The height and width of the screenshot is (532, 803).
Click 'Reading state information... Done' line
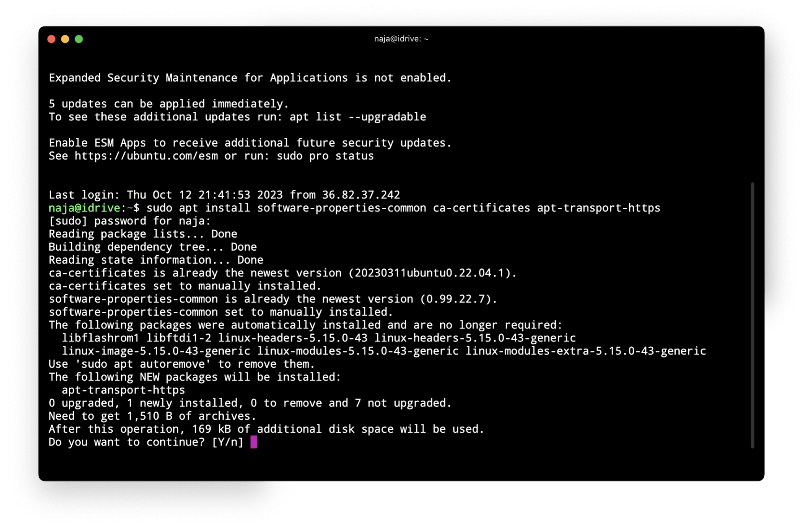[156, 260]
